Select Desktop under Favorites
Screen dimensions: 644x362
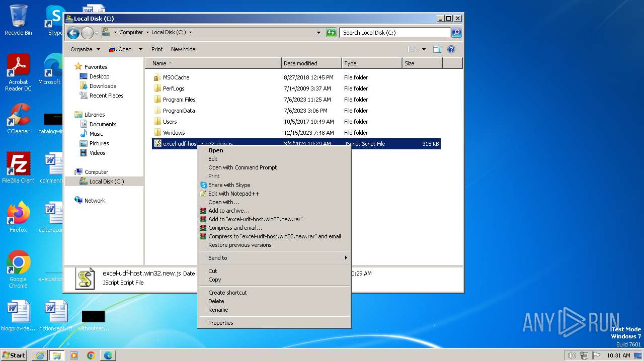[x=99, y=76]
